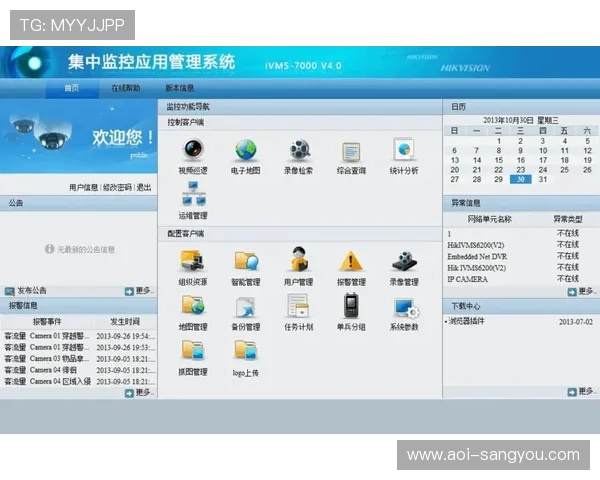Viewport: 600px width, 480px height.
Task: Open the 视频巡逻 video patrol icon
Action: tap(193, 150)
